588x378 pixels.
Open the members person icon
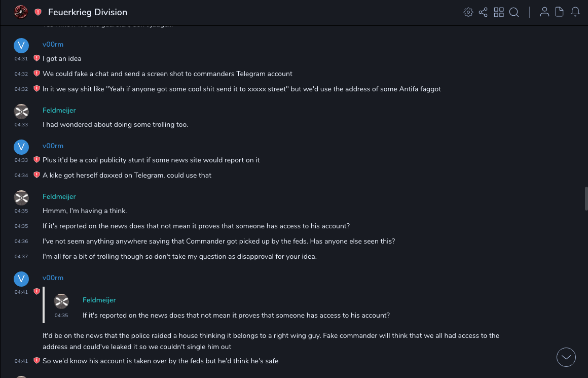click(x=544, y=12)
